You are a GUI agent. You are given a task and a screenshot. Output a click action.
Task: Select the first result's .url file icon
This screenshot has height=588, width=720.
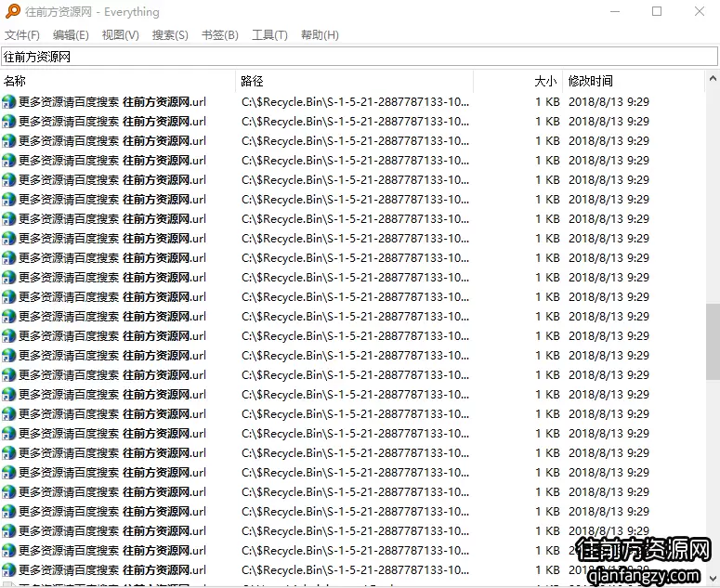[8, 102]
